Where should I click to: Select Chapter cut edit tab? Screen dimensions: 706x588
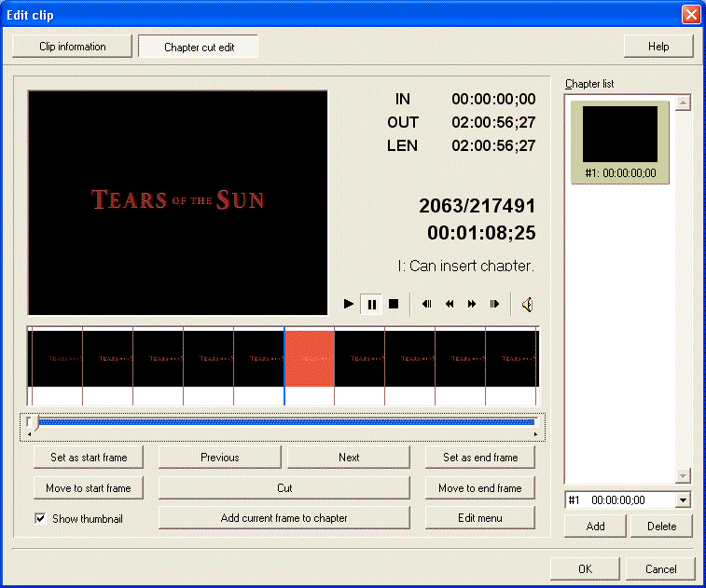199,47
